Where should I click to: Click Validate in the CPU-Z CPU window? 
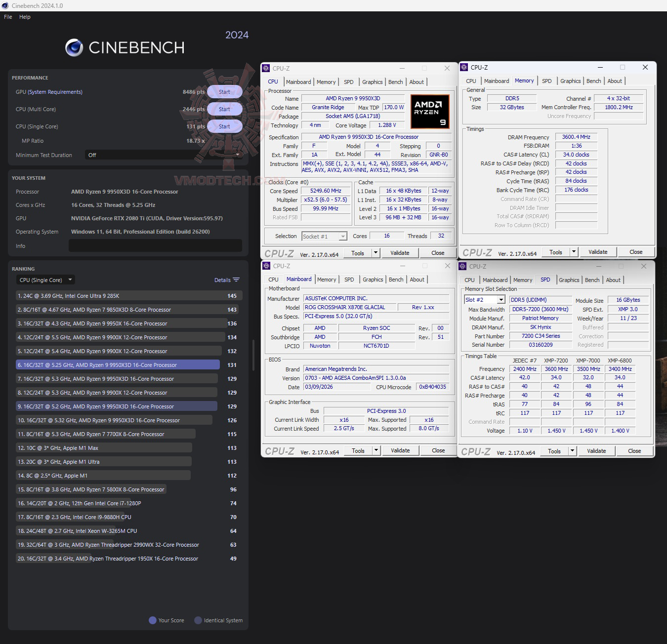point(400,253)
